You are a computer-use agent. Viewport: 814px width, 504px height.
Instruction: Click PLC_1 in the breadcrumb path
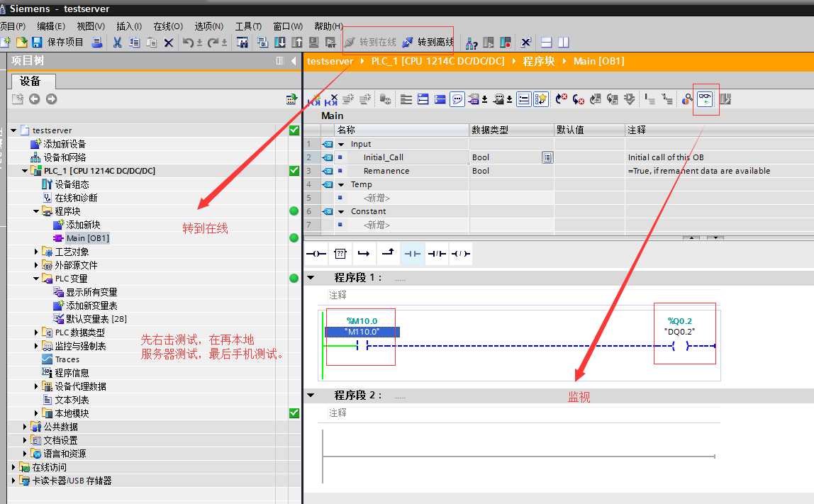point(437,61)
